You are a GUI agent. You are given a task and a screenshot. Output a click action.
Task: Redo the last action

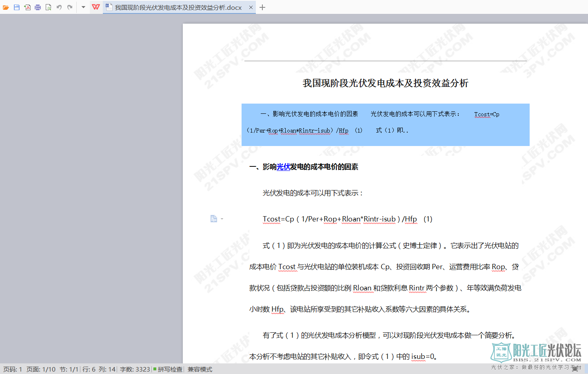point(70,7)
